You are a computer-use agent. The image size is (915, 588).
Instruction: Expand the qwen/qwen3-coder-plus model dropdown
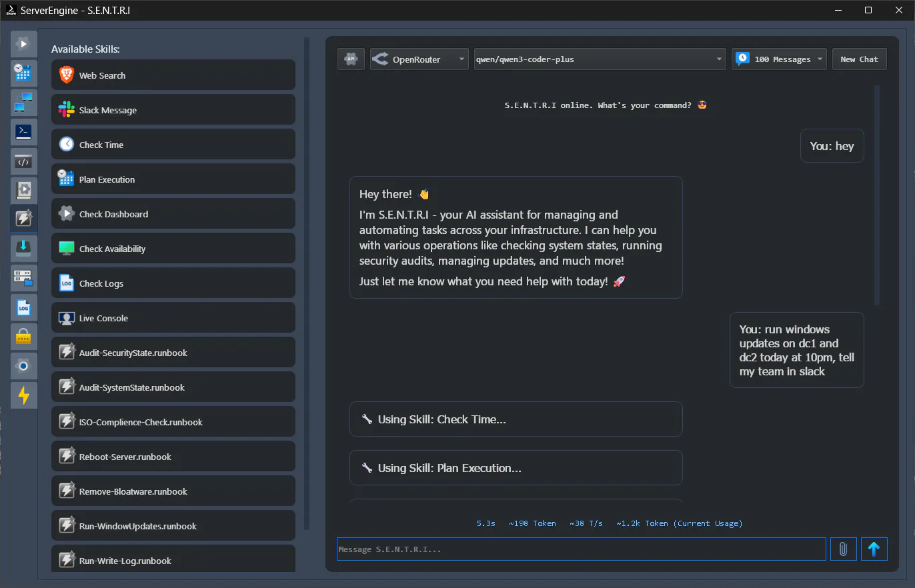(x=598, y=59)
